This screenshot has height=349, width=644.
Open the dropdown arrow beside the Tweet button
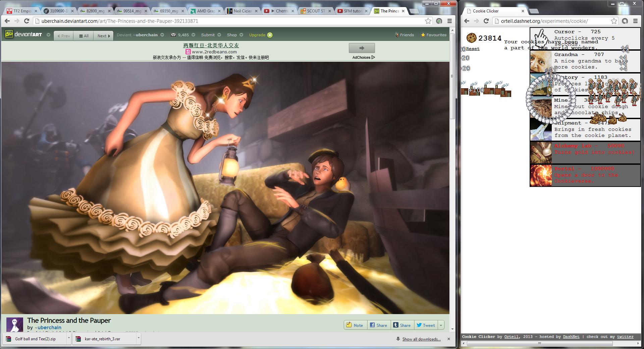(441, 325)
